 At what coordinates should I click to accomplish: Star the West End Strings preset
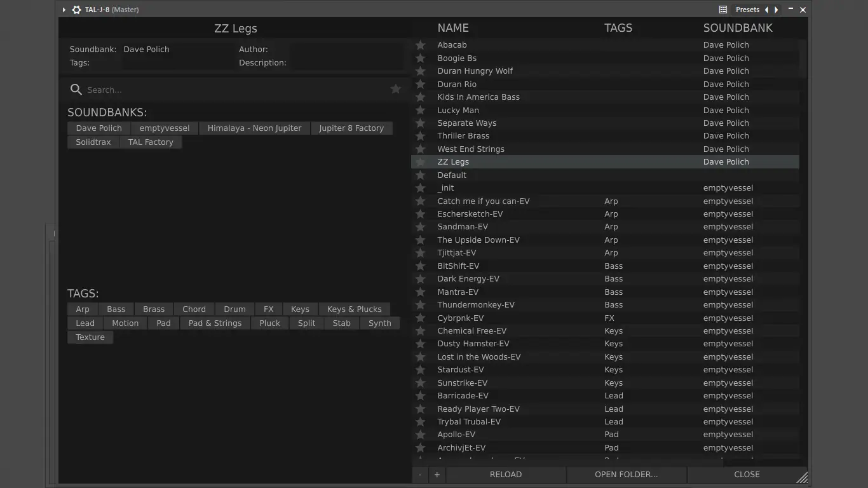point(420,149)
